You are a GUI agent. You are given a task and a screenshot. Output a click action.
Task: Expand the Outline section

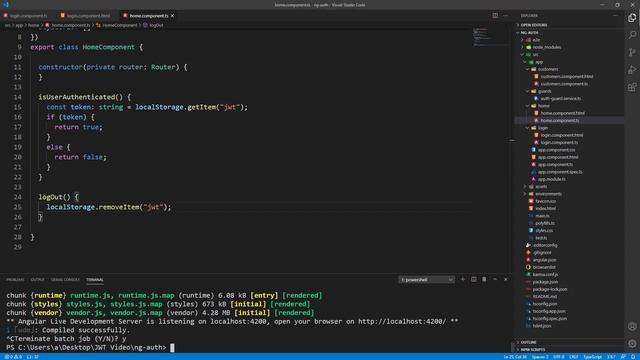[x=529, y=342]
